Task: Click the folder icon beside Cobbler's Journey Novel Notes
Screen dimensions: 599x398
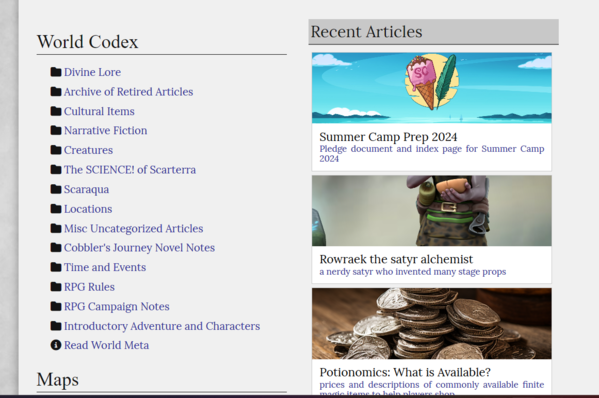Action: coord(56,248)
